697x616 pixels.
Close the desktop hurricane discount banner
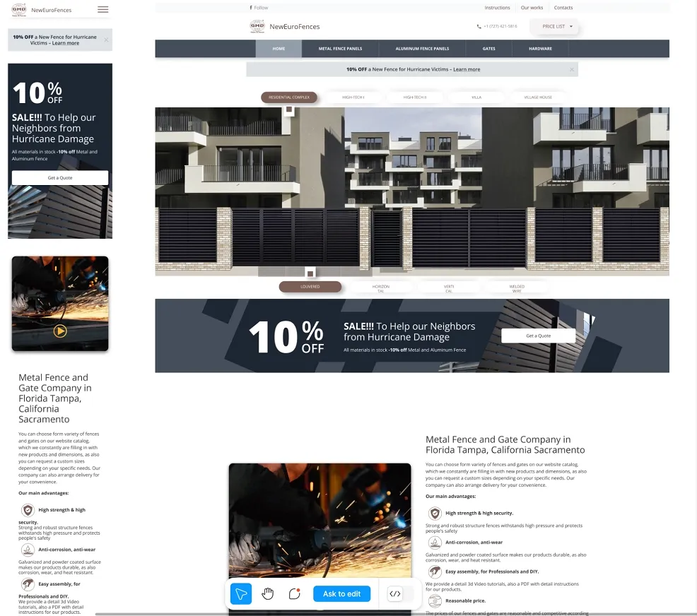pyautogui.click(x=572, y=69)
